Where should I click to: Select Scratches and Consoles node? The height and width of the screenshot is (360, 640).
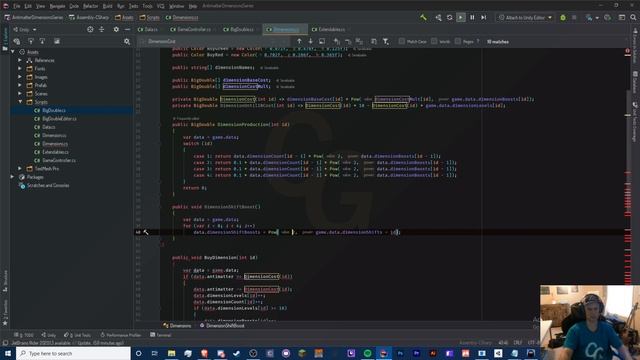(48, 185)
